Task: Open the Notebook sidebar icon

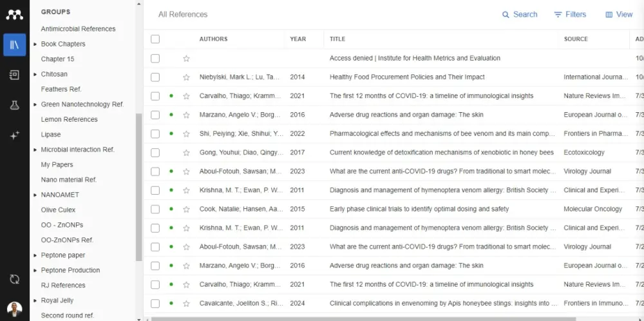Action: pyautogui.click(x=14, y=75)
